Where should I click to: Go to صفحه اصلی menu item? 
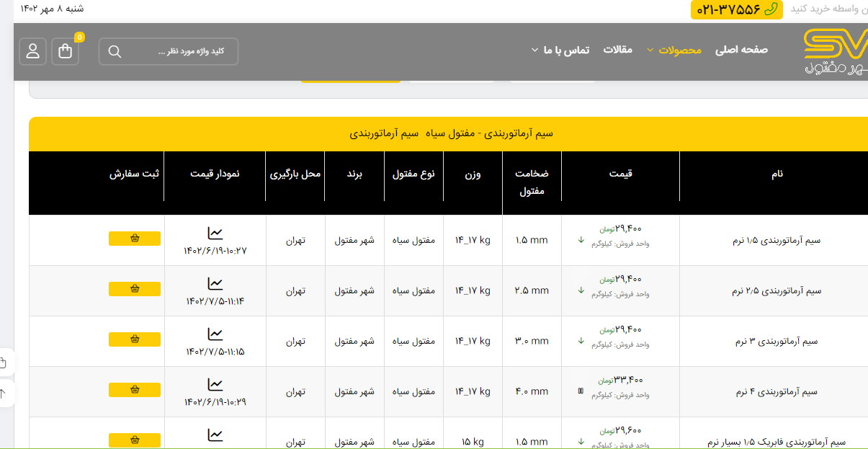click(741, 50)
